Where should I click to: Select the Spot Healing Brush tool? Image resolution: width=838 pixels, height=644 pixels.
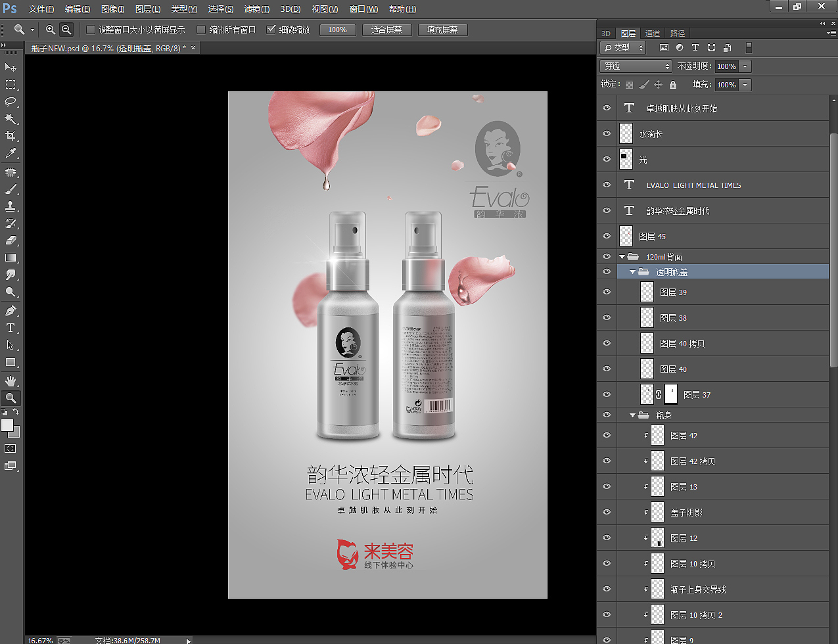(x=11, y=172)
